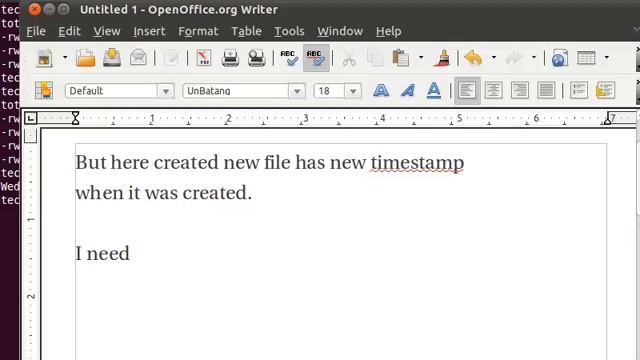
Task: Click the Font Size field showing 18
Action: pos(329,91)
